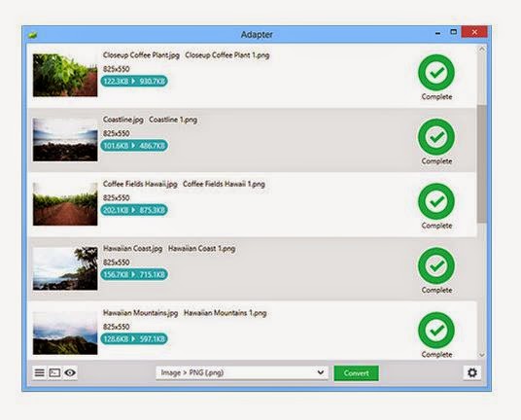Click the Convert button
521x420 pixels.
pos(356,373)
